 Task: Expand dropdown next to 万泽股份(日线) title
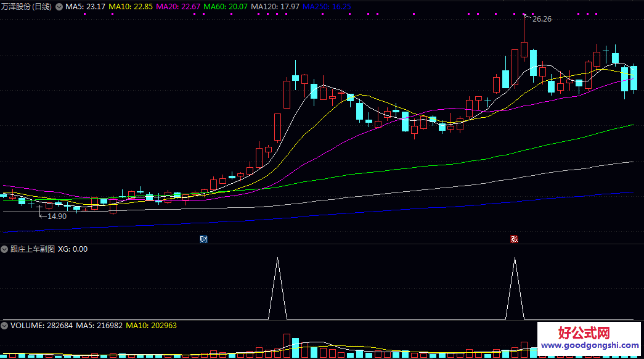click(x=59, y=7)
